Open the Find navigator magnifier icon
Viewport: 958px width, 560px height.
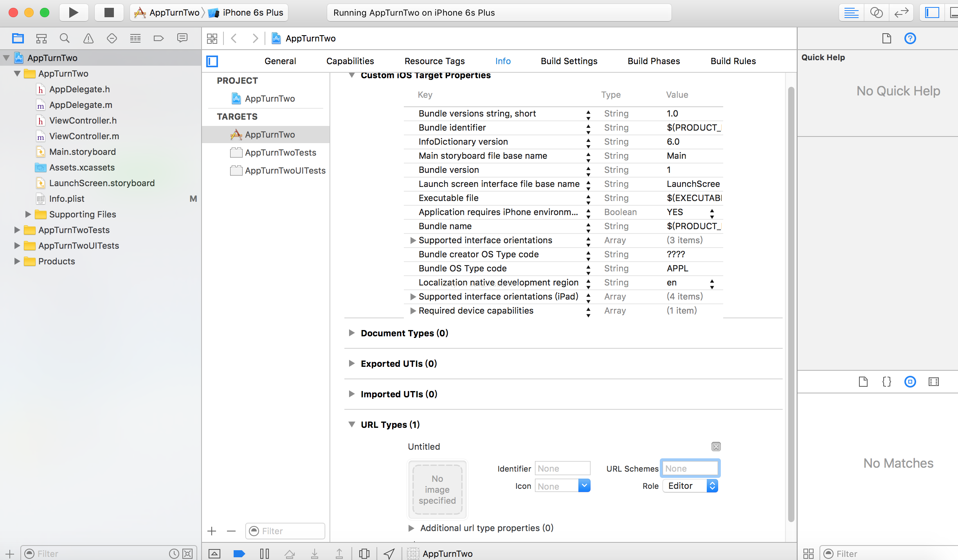click(x=65, y=38)
